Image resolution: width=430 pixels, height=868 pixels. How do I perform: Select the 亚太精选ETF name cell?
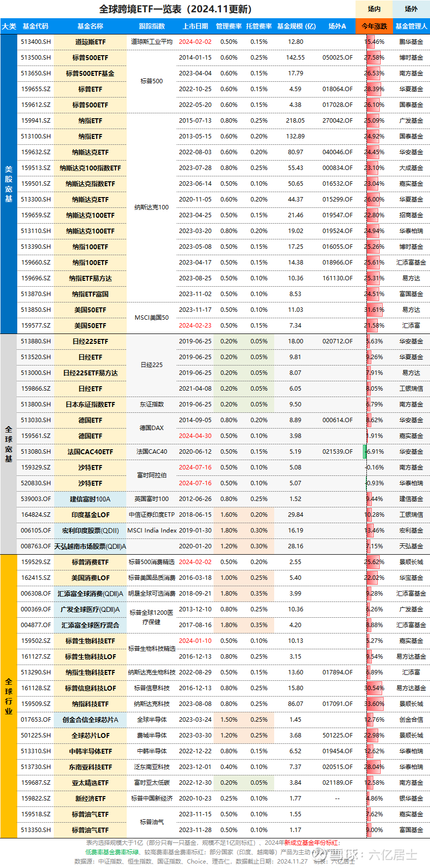(x=90, y=783)
